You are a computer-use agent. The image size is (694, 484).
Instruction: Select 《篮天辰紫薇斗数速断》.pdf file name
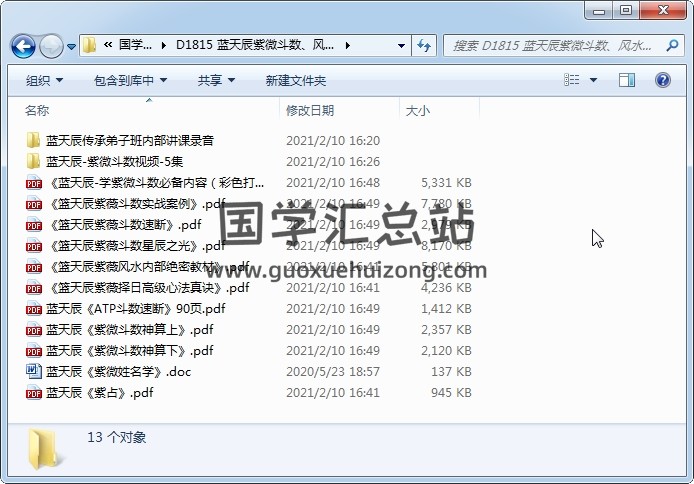[124, 225]
